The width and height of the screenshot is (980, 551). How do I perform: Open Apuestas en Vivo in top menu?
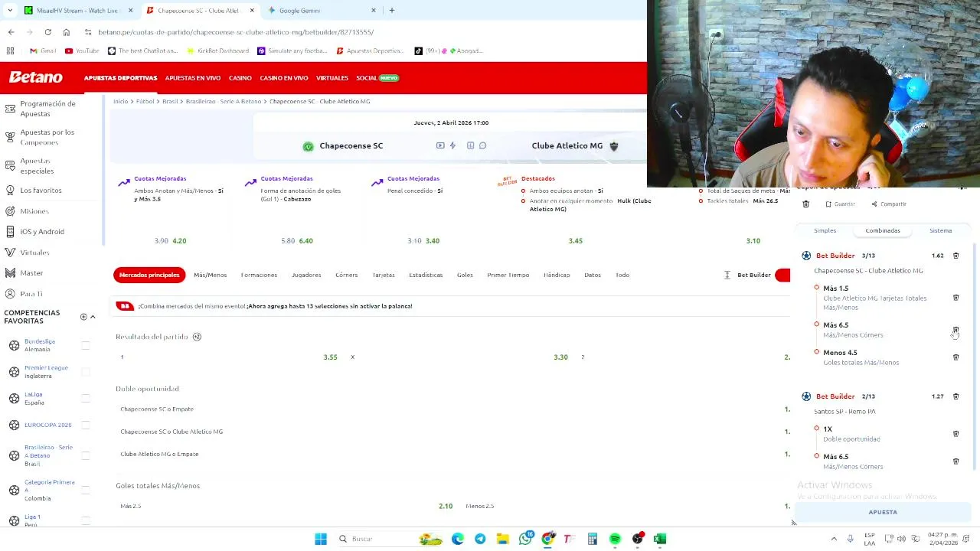click(x=193, y=78)
